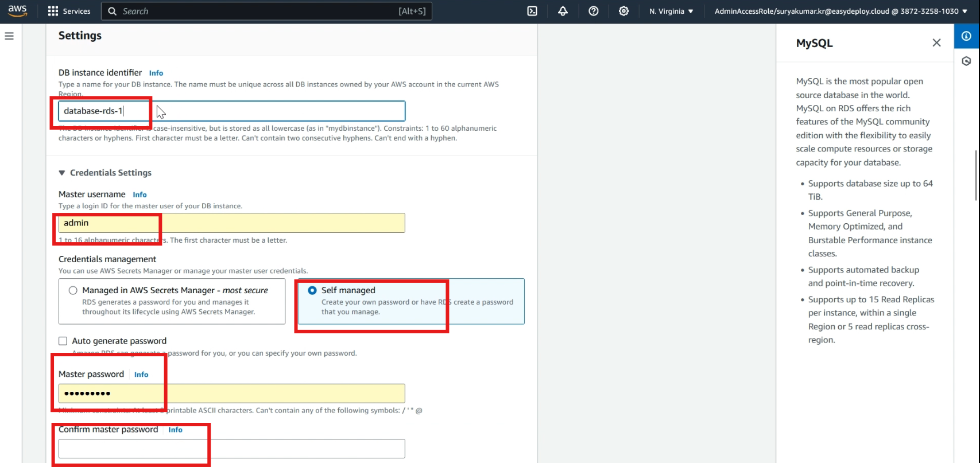Click the MySQL panel title
This screenshot has height=467, width=980.
814,43
